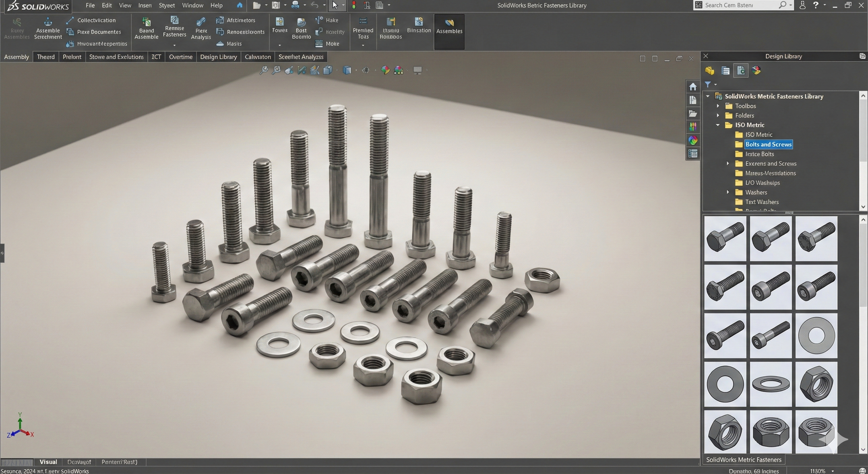
Task: Switch to the Design Library tab
Action: coord(218,57)
